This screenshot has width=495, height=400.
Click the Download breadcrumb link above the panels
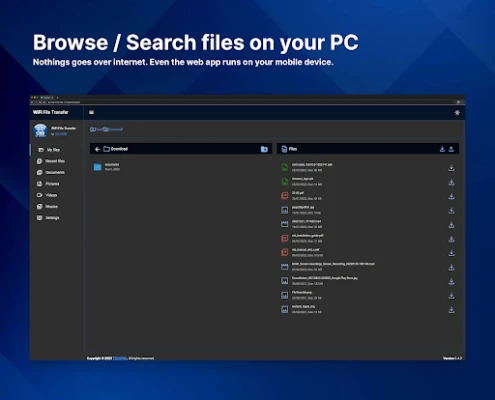point(113,129)
